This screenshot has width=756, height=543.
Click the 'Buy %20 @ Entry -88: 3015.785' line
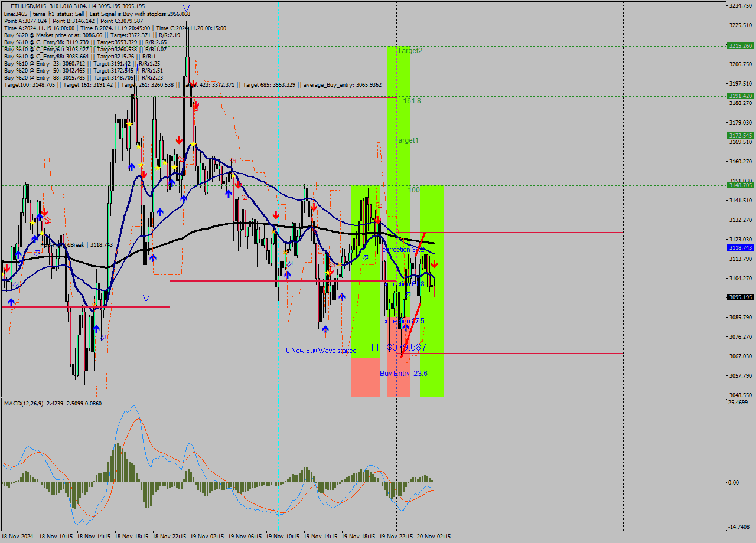point(83,77)
